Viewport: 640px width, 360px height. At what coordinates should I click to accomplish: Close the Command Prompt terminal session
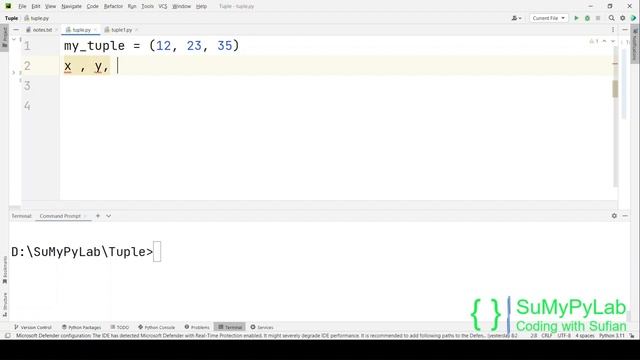coord(86,216)
